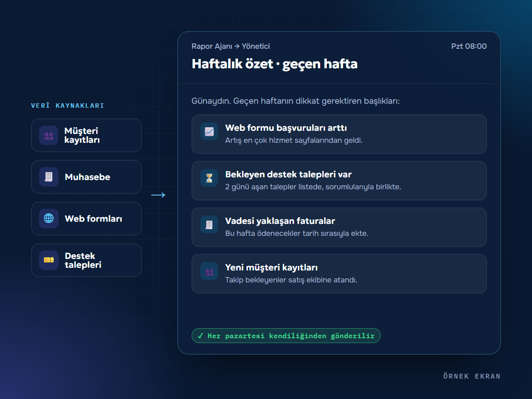532x399 pixels.
Task: Click the ÖRNEK EKRAN caption
Action: (x=472, y=376)
